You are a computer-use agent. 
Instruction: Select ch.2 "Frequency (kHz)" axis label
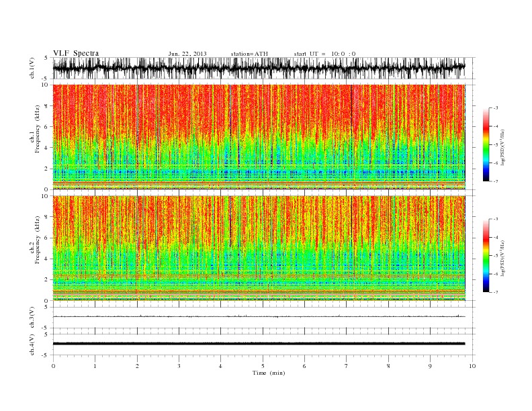[38, 240]
